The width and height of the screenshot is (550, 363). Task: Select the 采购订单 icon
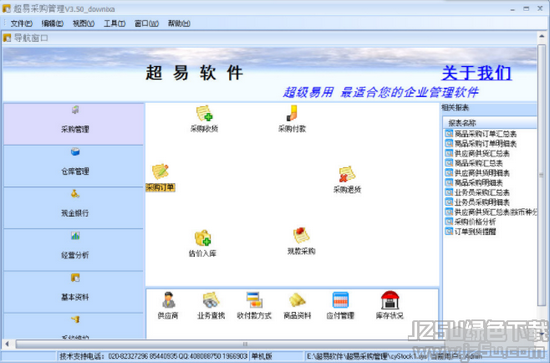[160, 178]
